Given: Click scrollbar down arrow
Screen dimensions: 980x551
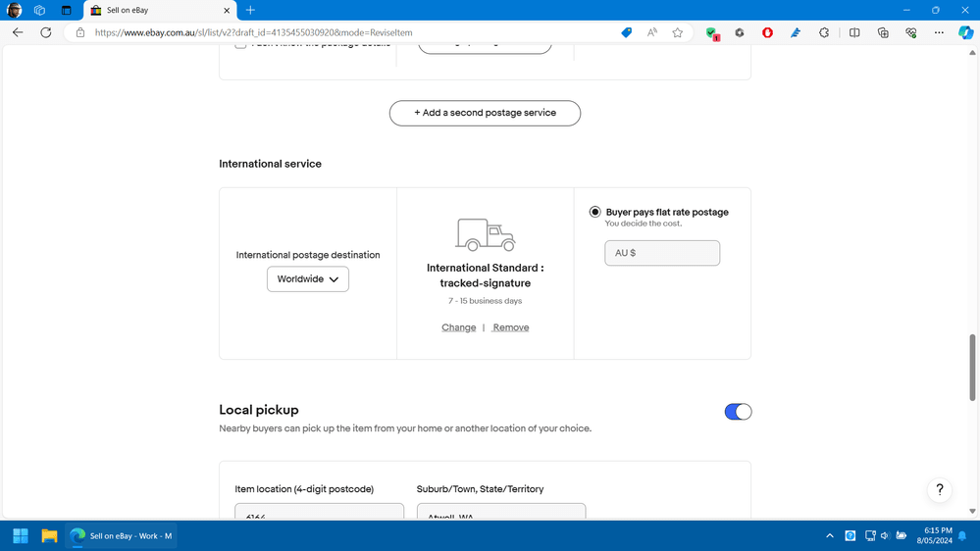Looking at the screenshot, I should 972,511.
